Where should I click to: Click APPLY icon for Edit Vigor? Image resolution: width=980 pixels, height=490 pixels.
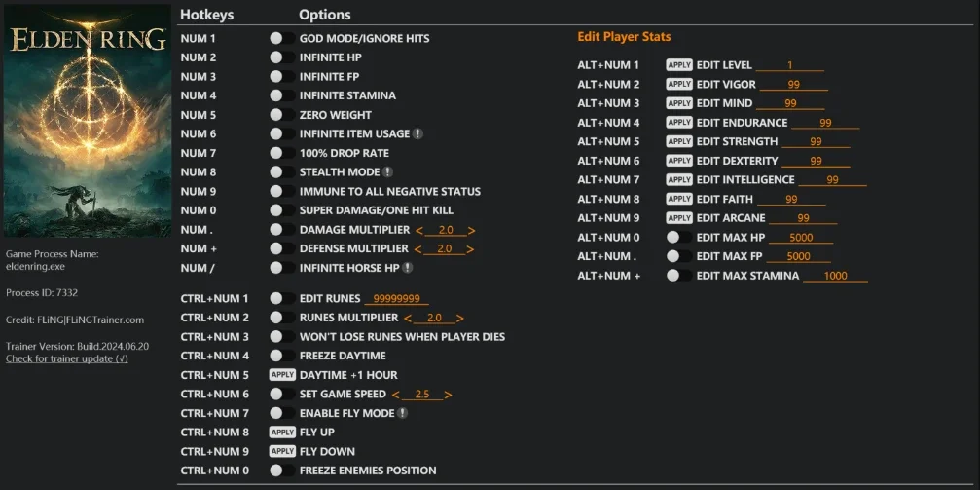point(679,84)
